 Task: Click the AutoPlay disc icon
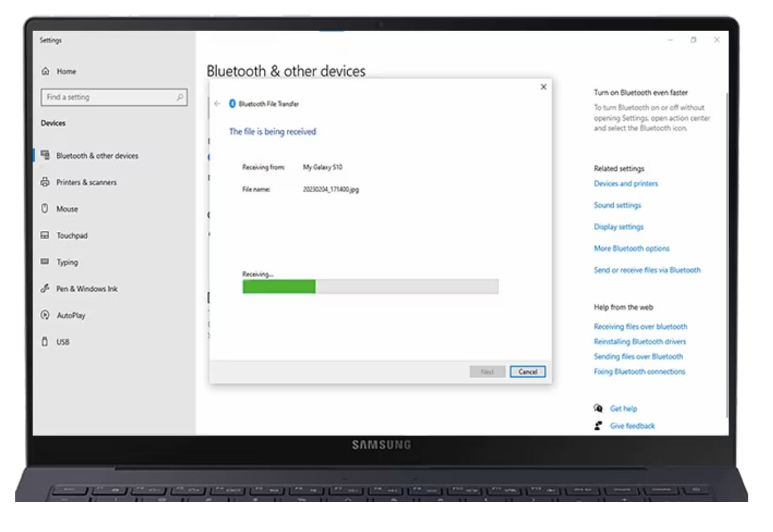(x=45, y=315)
